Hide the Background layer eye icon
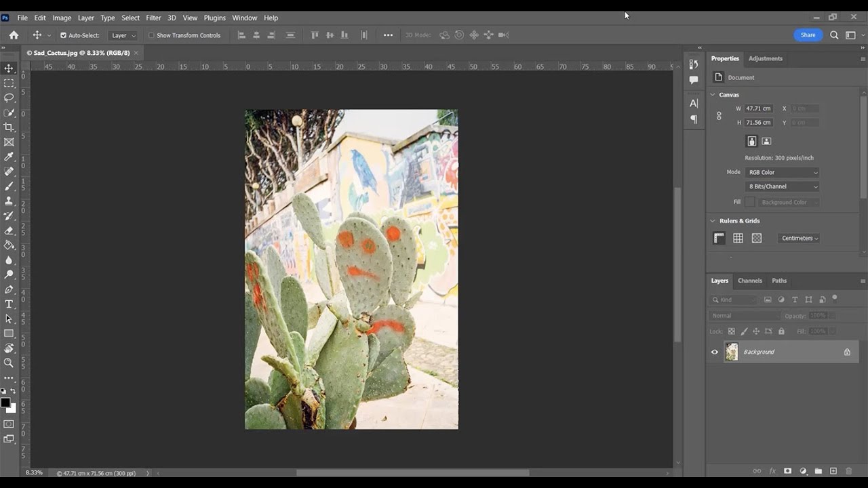This screenshot has width=868, height=488. point(714,352)
